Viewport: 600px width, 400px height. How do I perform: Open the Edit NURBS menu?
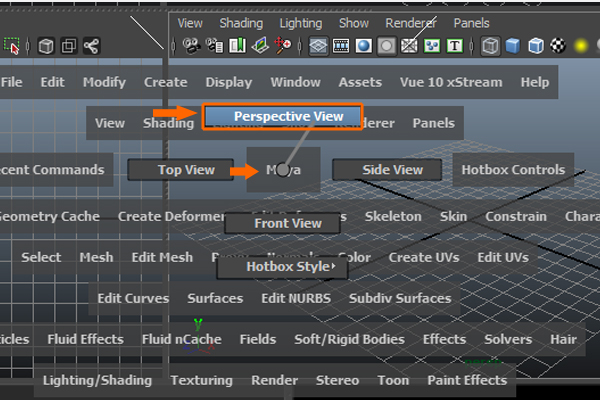[296, 298]
